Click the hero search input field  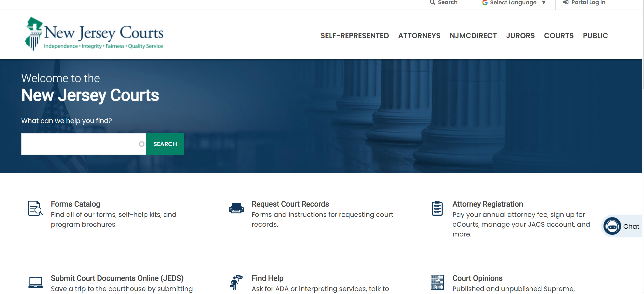coord(84,144)
